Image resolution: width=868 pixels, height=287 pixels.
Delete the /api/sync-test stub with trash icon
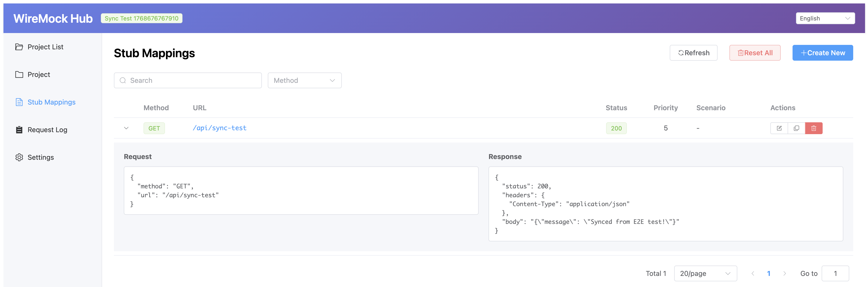814,128
